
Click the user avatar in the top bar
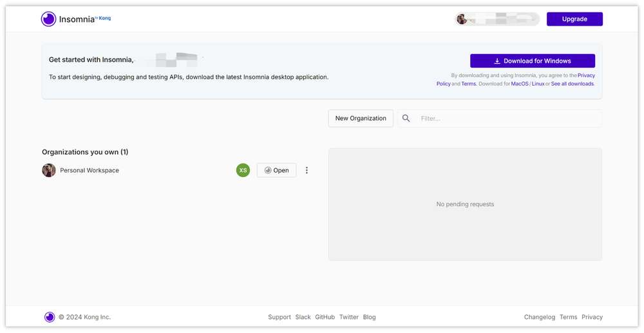[462, 19]
